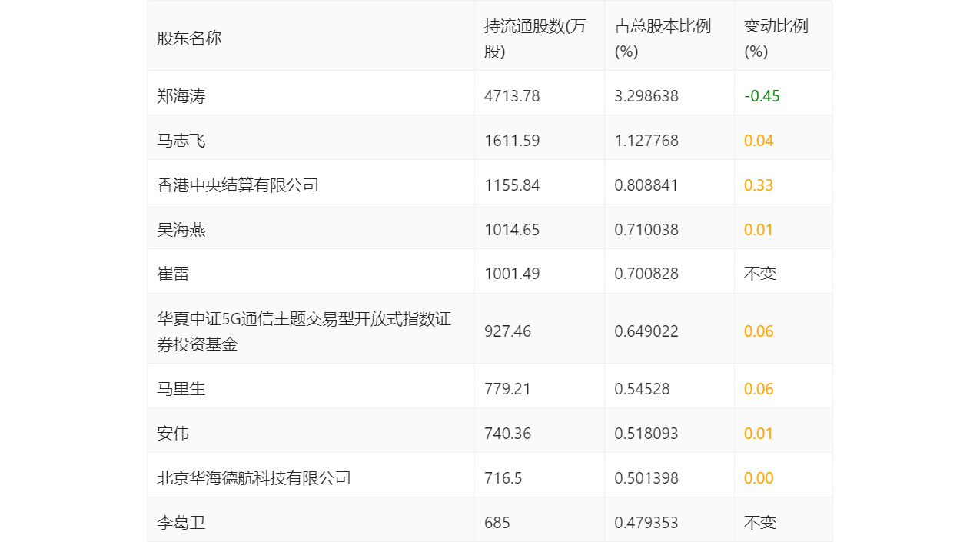Select shareholder name 马里生
The height and width of the screenshot is (542, 980).
181,389
